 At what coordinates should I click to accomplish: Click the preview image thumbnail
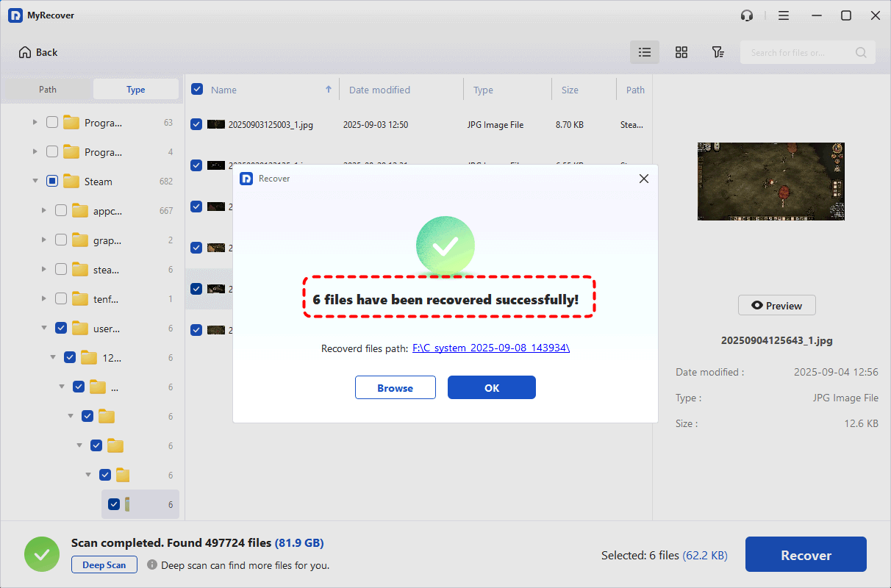pos(771,182)
